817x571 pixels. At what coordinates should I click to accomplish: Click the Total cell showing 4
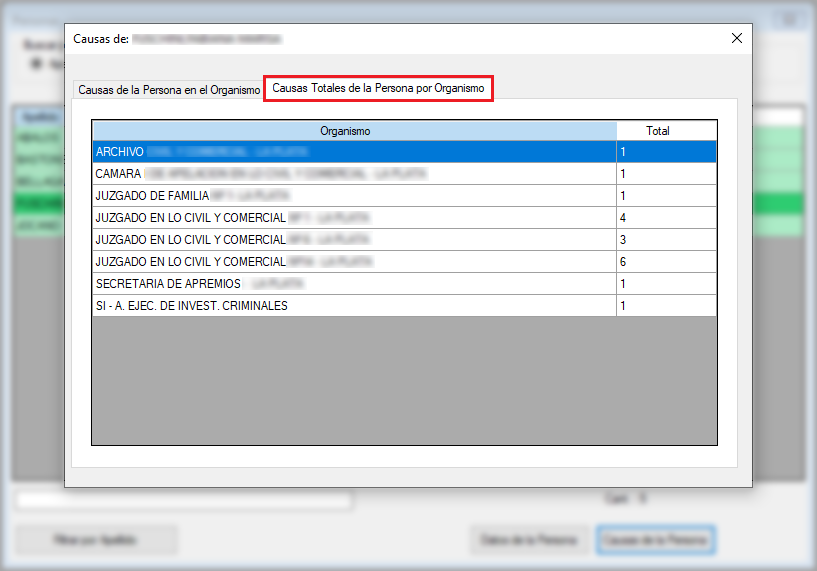(x=665, y=218)
